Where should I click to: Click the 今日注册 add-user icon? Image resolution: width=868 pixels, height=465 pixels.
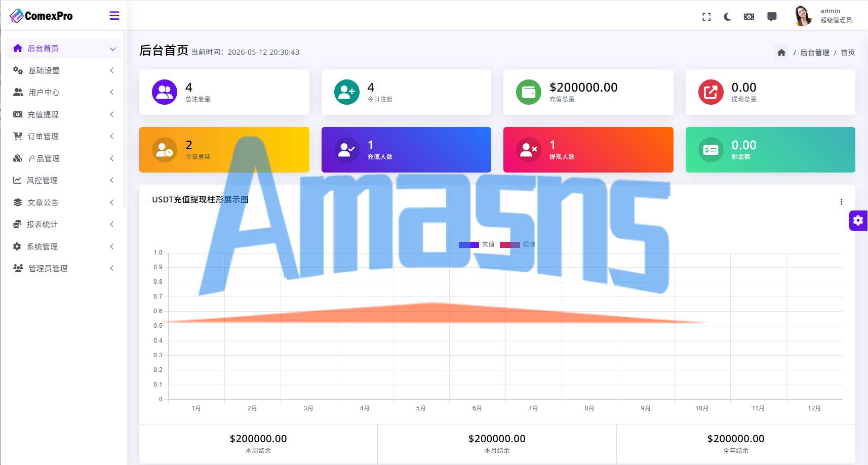347,92
